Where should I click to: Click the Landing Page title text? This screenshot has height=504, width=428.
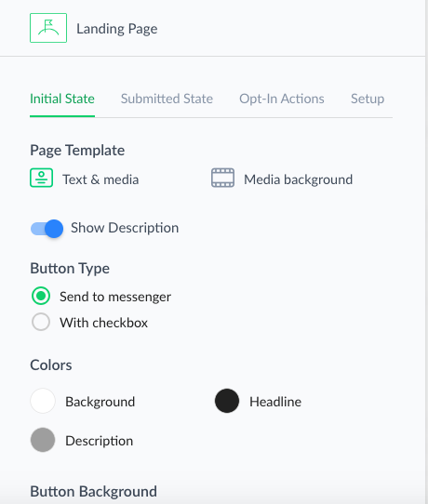pos(116,29)
